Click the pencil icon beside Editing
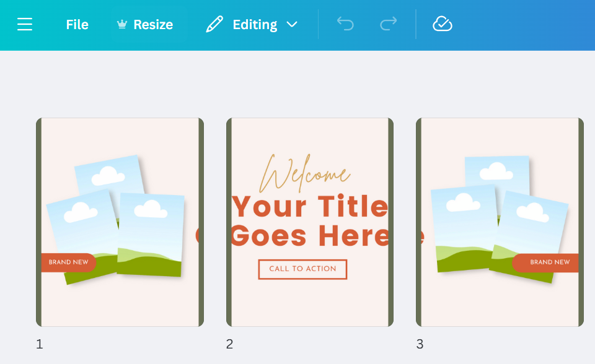This screenshot has height=364, width=595. click(x=214, y=24)
